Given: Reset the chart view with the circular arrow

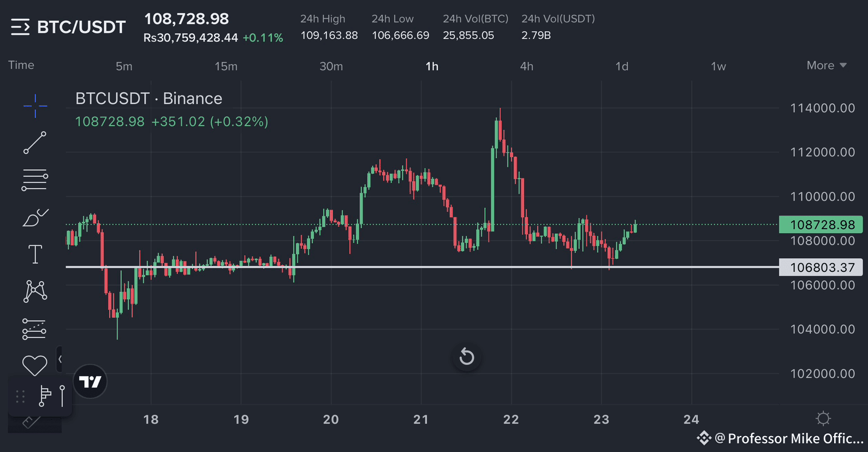Looking at the screenshot, I should coord(467,357).
